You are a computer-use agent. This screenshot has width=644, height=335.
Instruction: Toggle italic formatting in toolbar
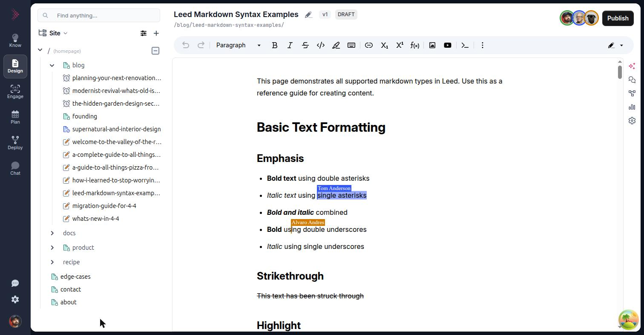(x=290, y=45)
